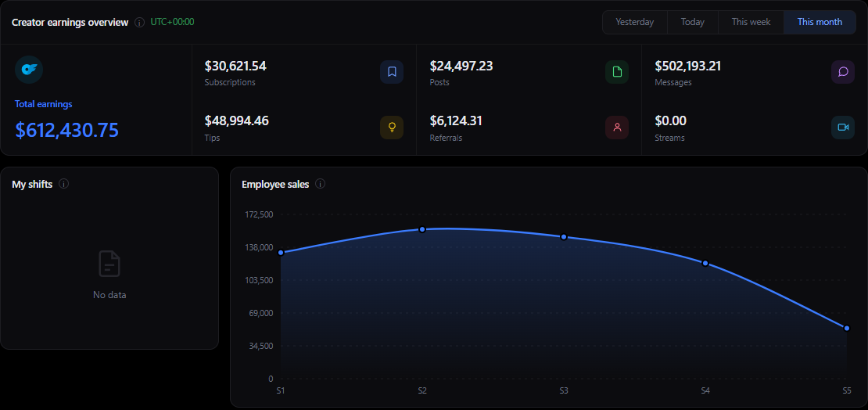Click the $612,430.75 total earnings value
Viewport: 868px width, 410px height.
click(x=67, y=130)
